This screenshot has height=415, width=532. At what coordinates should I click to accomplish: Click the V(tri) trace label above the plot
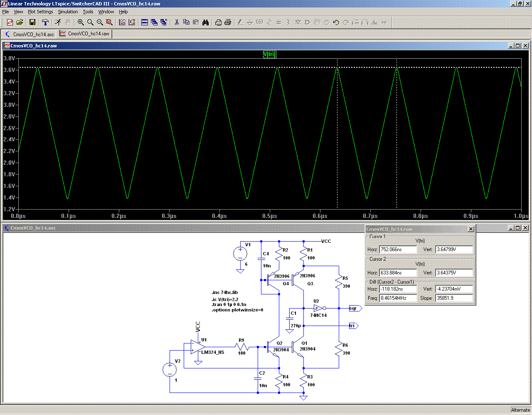(269, 54)
